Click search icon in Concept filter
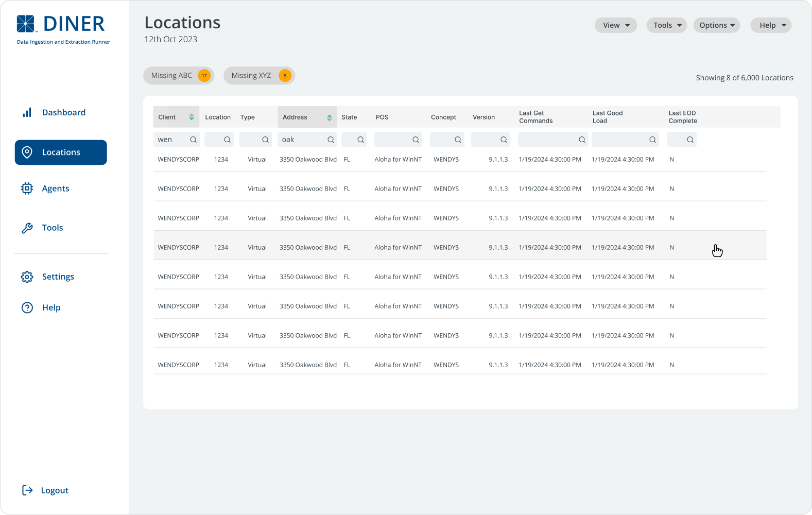812x515 pixels. tap(458, 140)
